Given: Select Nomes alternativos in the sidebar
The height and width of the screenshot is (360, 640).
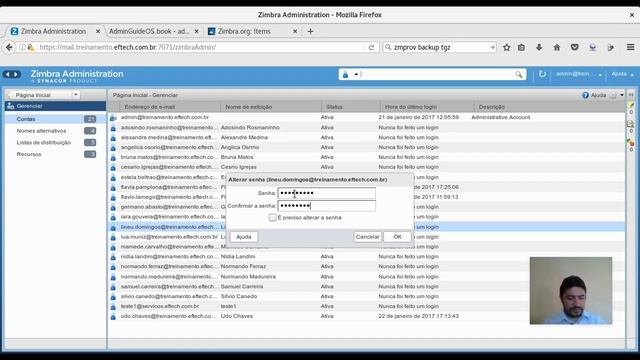Looking at the screenshot, I should pyautogui.click(x=55, y=131).
